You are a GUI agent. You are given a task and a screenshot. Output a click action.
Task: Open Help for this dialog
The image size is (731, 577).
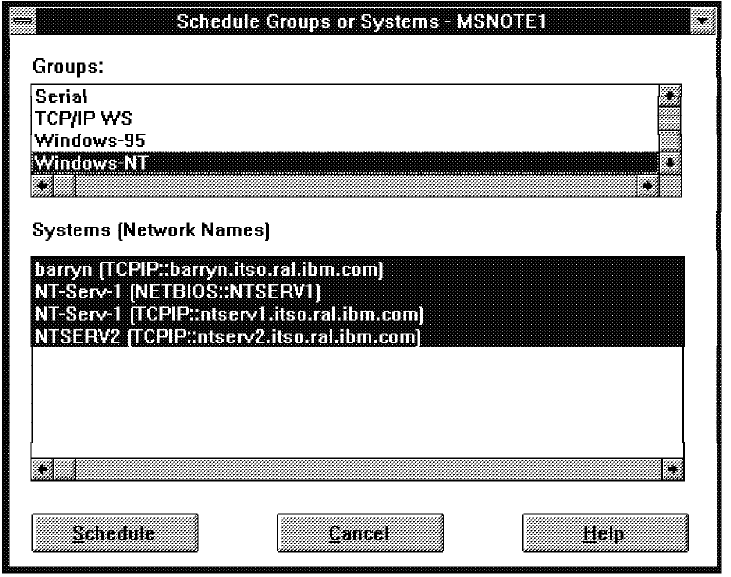click(x=605, y=533)
